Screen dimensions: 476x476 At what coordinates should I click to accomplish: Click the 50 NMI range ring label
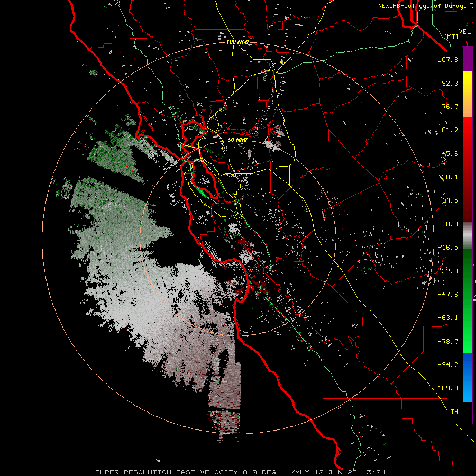tap(237, 140)
